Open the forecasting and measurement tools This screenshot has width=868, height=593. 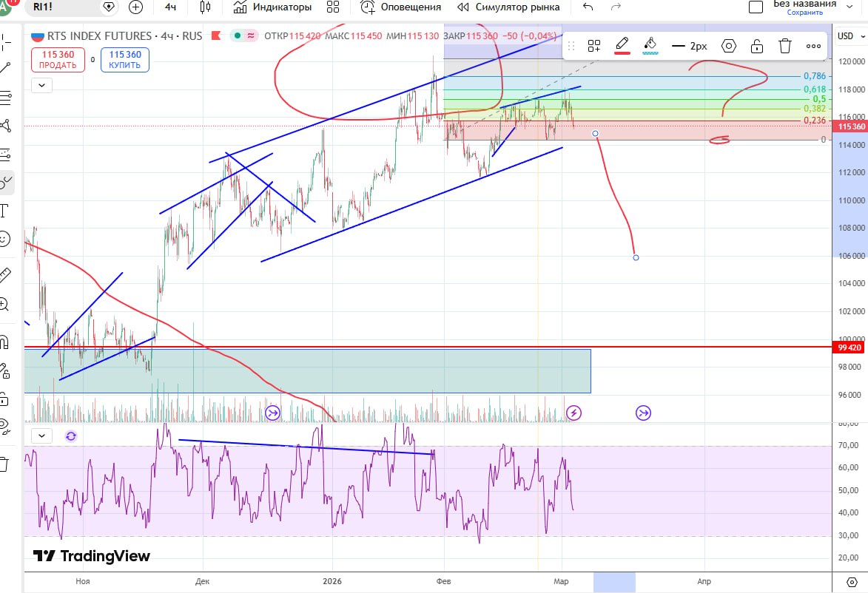pos(5,154)
